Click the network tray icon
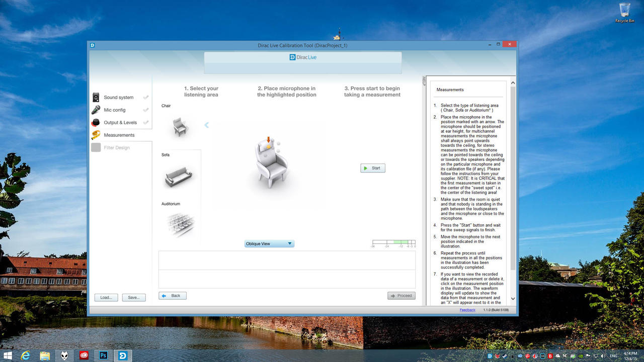644x362 pixels. (x=596, y=356)
